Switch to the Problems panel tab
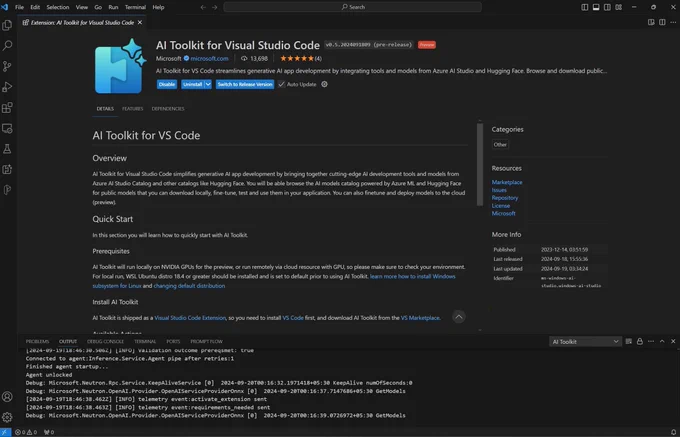The width and height of the screenshot is (680, 437). 37,342
